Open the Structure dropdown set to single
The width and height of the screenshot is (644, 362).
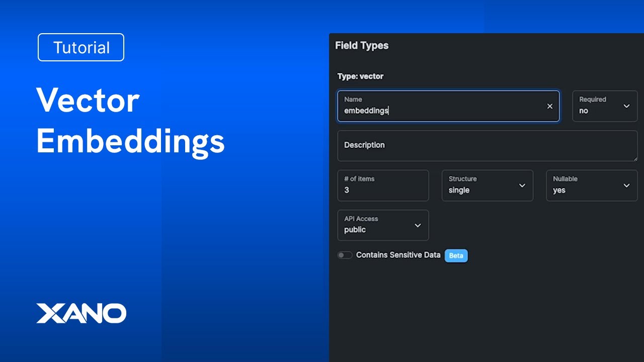click(x=487, y=186)
